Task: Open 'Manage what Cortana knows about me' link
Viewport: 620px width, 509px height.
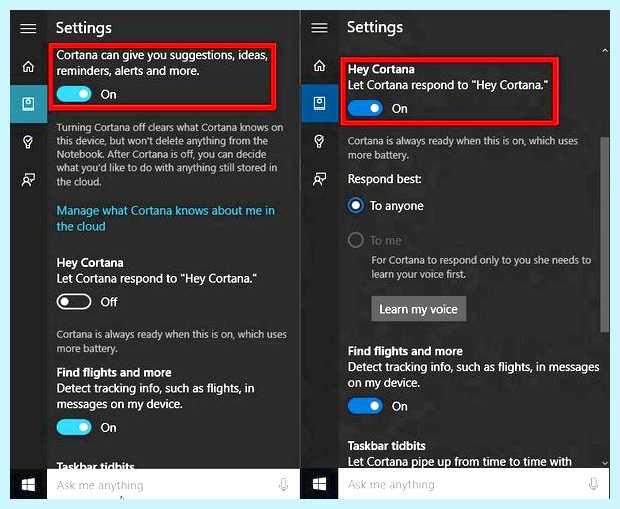Action: tap(166, 218)
